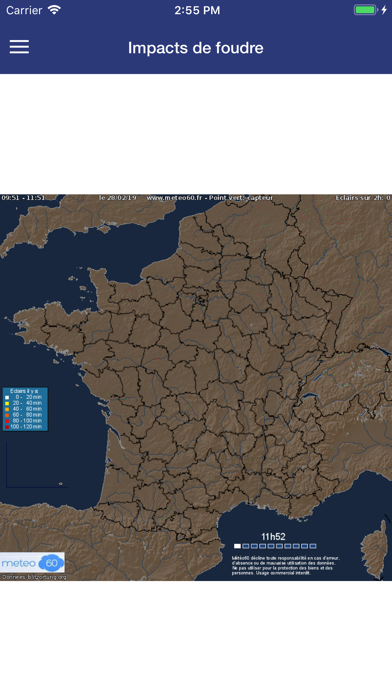Viewport: 392px width, 696px height.
Task: Click the 'le 28/02/19' date text
Action: coord(117,198)
